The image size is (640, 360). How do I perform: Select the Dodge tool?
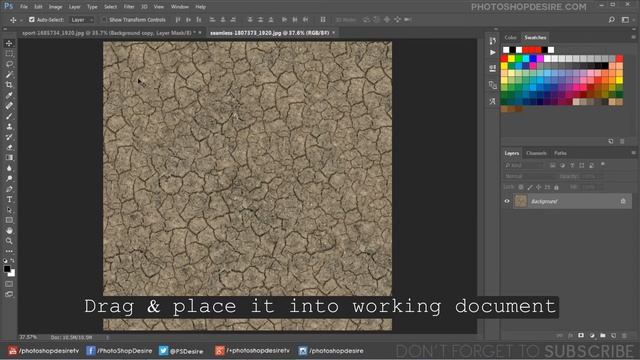9,178
